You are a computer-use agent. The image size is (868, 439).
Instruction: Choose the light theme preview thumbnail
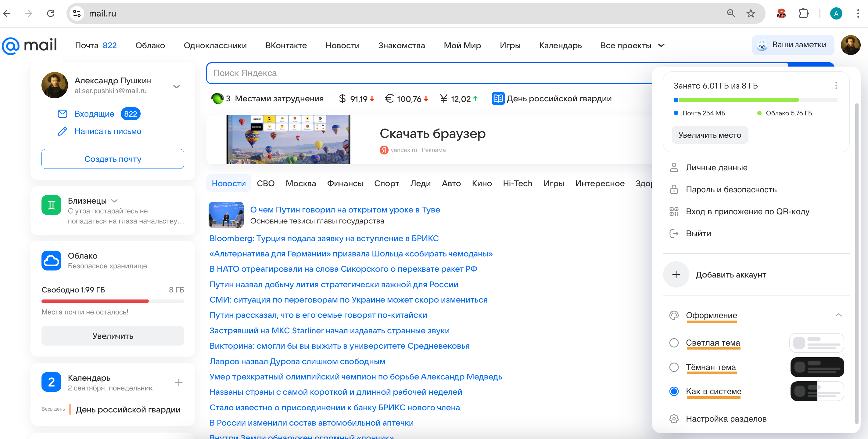coord(817,343)
